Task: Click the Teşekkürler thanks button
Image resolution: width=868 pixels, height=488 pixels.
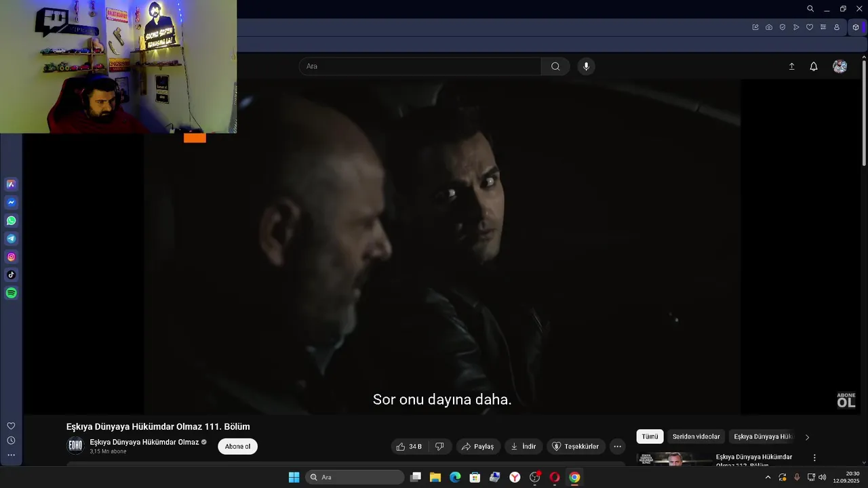Action: (576, 447)
